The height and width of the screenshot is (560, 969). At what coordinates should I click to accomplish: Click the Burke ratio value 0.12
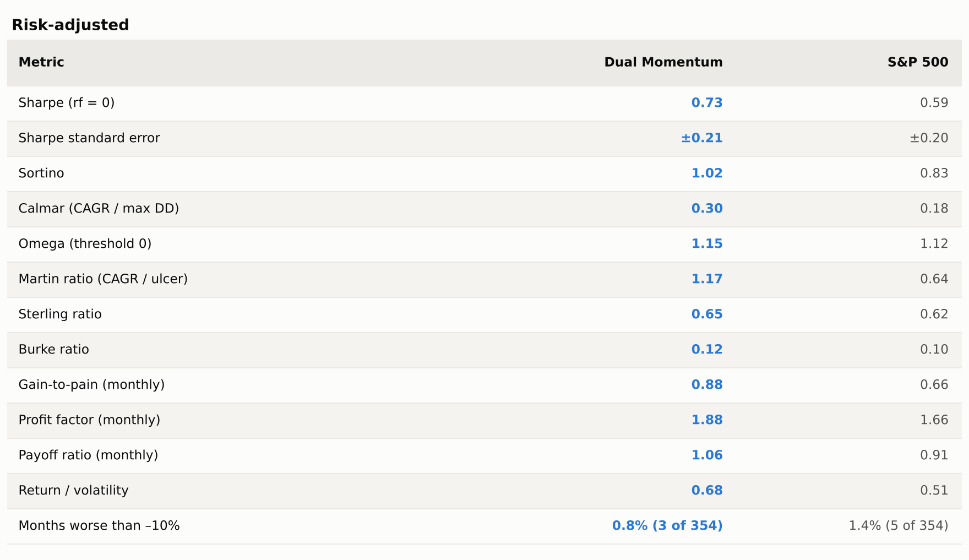[x=707, y=350]
